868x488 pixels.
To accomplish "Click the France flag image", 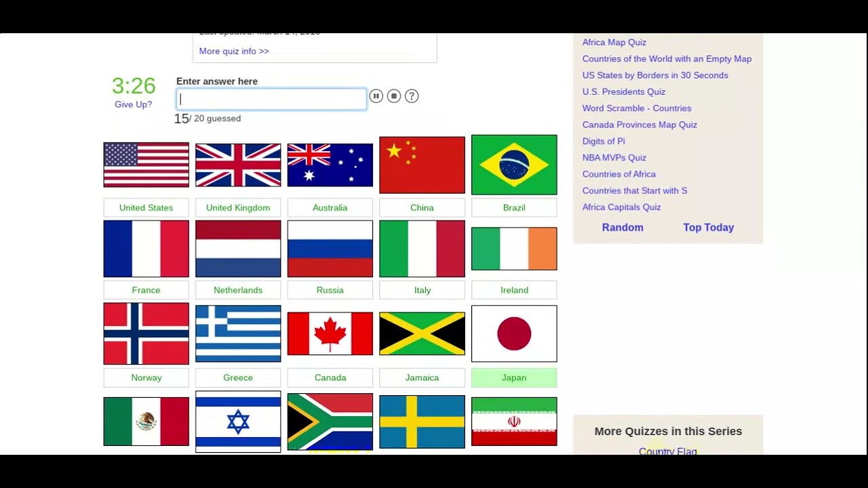I will point(146,249).
